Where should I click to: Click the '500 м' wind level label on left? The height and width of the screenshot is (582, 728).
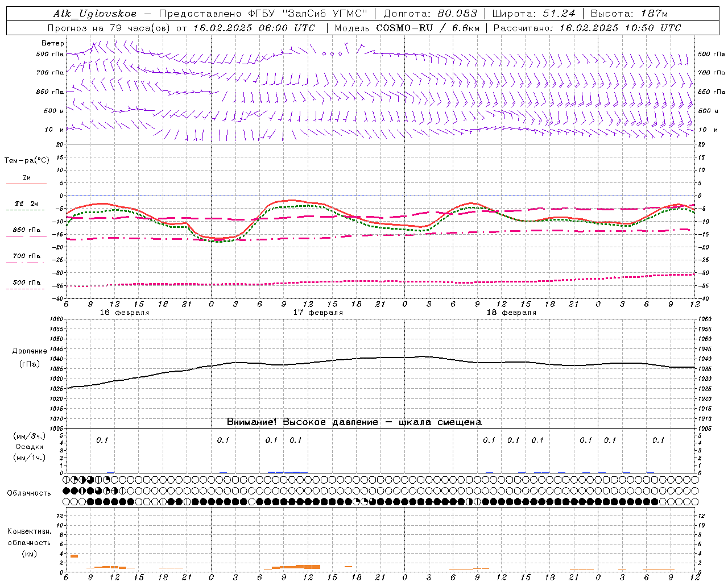coord(54,111)
